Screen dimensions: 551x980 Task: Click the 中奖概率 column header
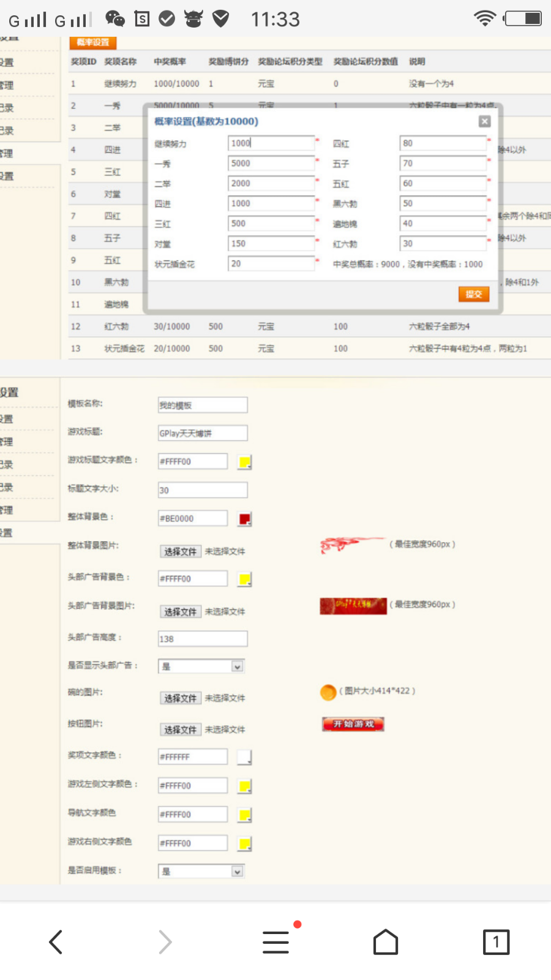(x=170, y=61)
